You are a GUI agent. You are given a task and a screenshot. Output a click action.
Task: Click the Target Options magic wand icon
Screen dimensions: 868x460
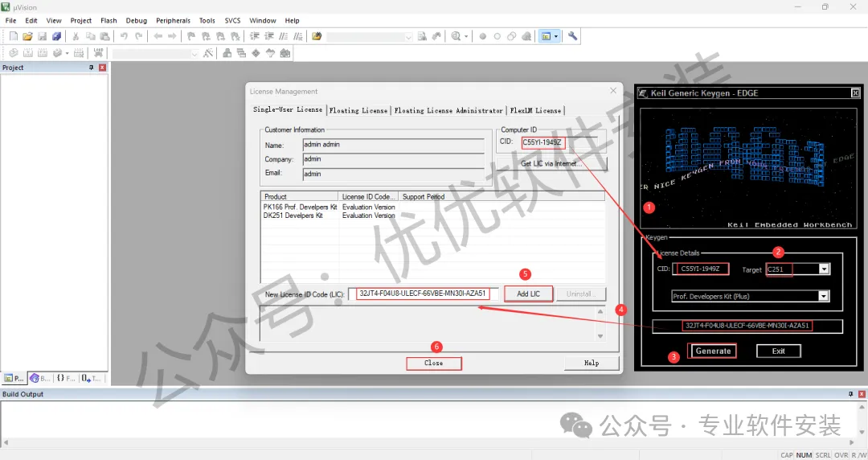coord(208,53)
